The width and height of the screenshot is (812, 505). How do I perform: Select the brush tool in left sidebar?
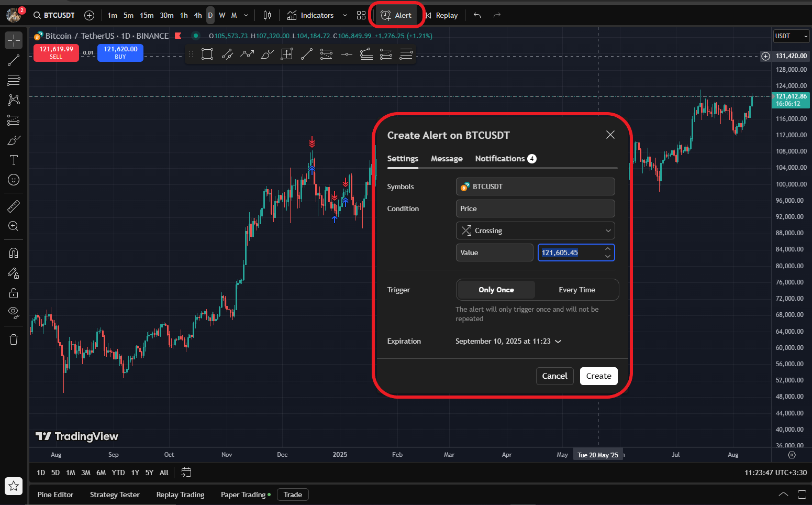click(x=14, y=140)
